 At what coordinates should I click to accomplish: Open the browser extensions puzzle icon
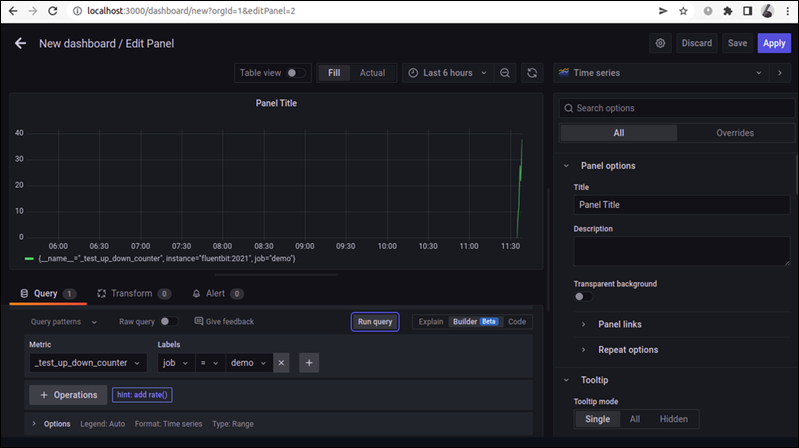point(728,11)
